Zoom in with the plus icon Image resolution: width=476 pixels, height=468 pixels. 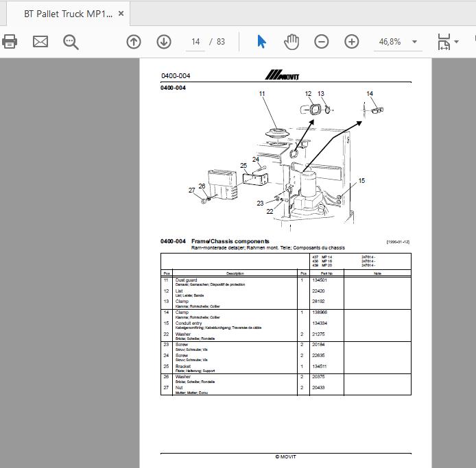[x=352, y=42]
